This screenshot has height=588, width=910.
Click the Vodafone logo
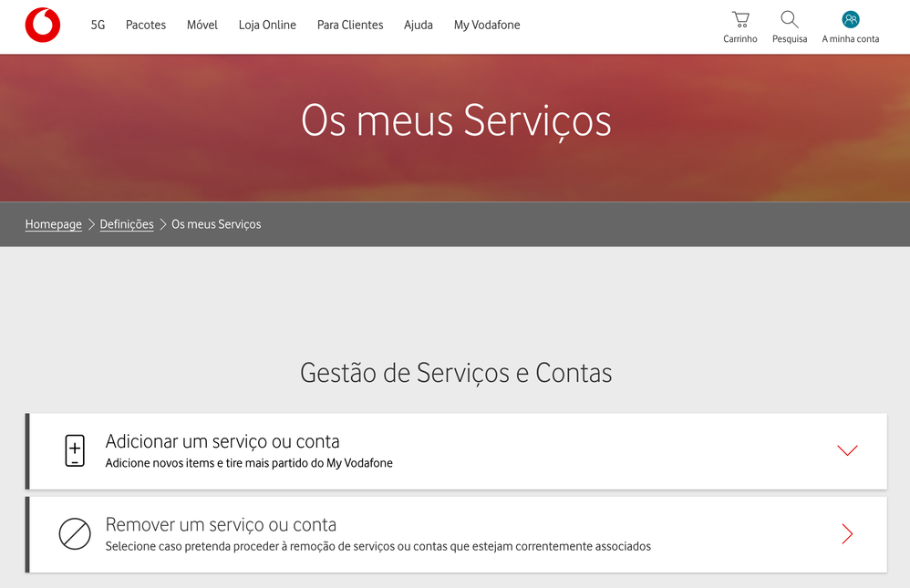(x=43, y=26)
